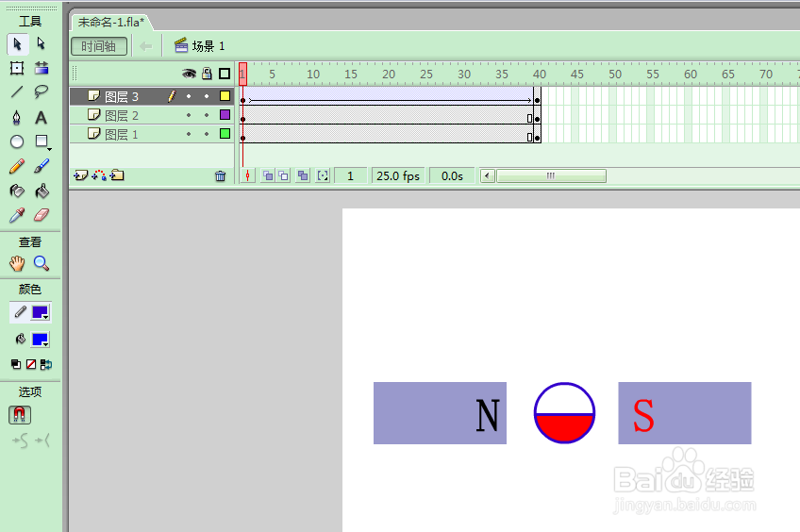Click the timeline scroll left arrow
Screen dimensions: 800x532
(x=487, y=176)
